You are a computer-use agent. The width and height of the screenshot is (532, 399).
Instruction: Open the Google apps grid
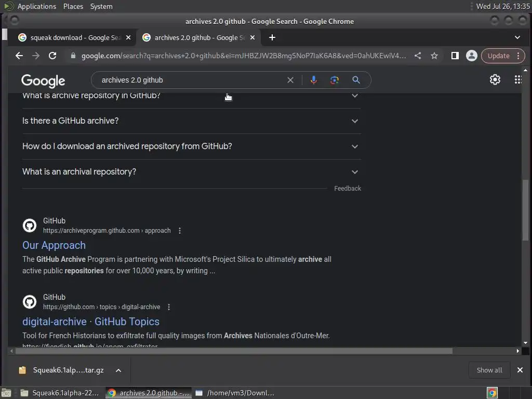518,79
